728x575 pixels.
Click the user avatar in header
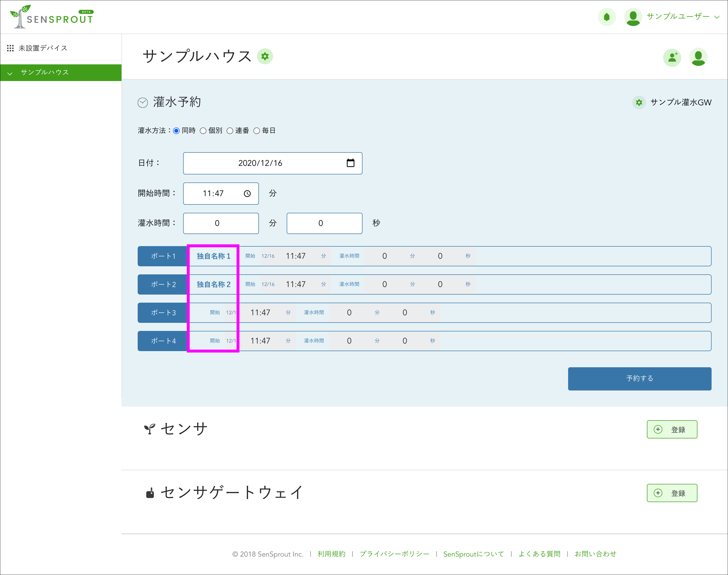click(633, 17)
